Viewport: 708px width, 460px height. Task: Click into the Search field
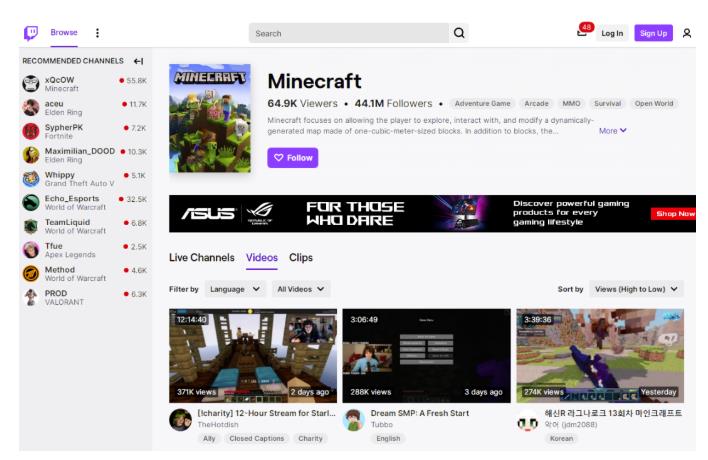click(x=349, y=33)
